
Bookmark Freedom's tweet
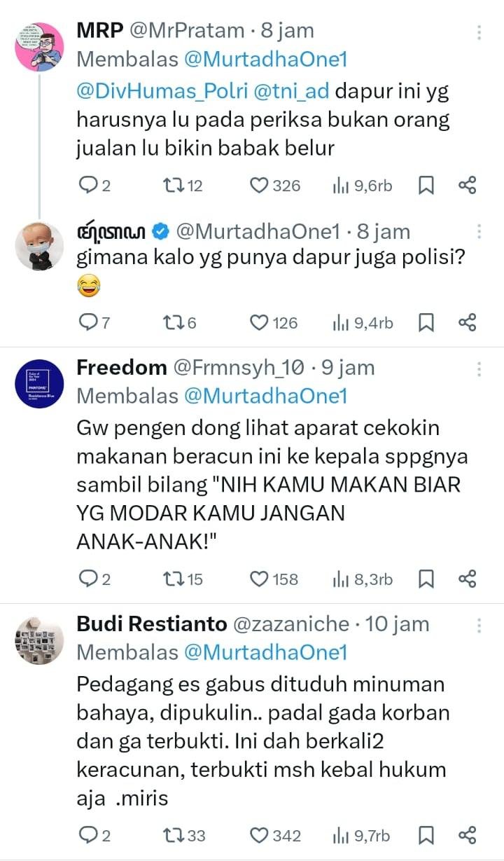(426, 579)
